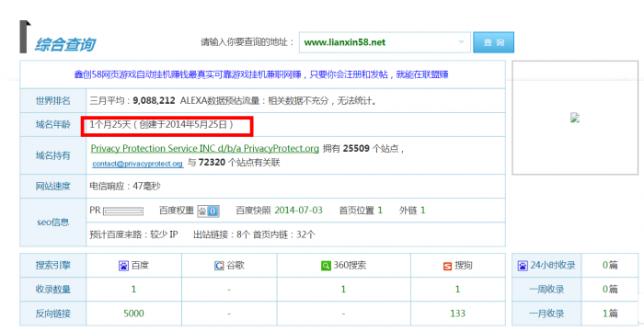Viewport: 644px width, 331px height.
Task: Open the 鑫创58网页游戏 site title link
Action: [260, 74]
